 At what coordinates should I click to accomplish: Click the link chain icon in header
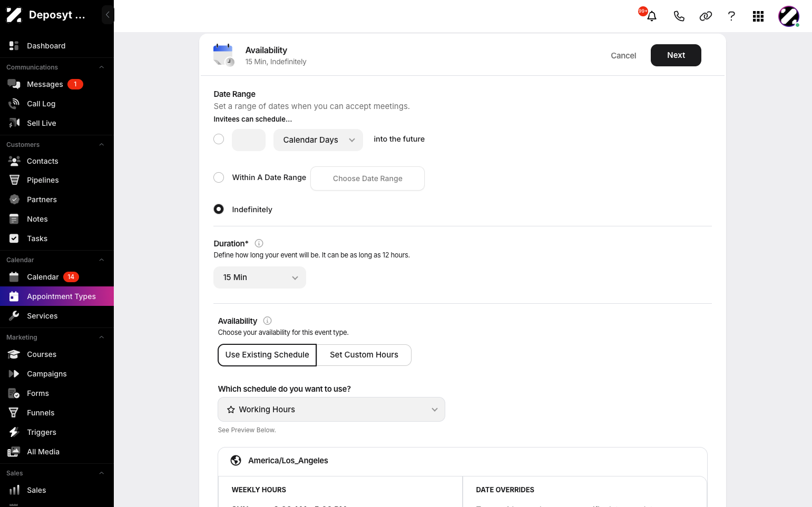(x=706, y=16)
